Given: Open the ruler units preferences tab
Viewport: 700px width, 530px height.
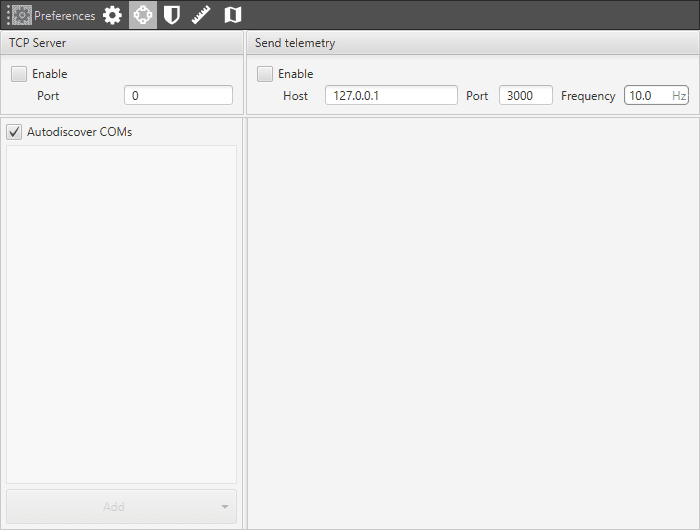Looking at the screenshot, I should point(201,15).
